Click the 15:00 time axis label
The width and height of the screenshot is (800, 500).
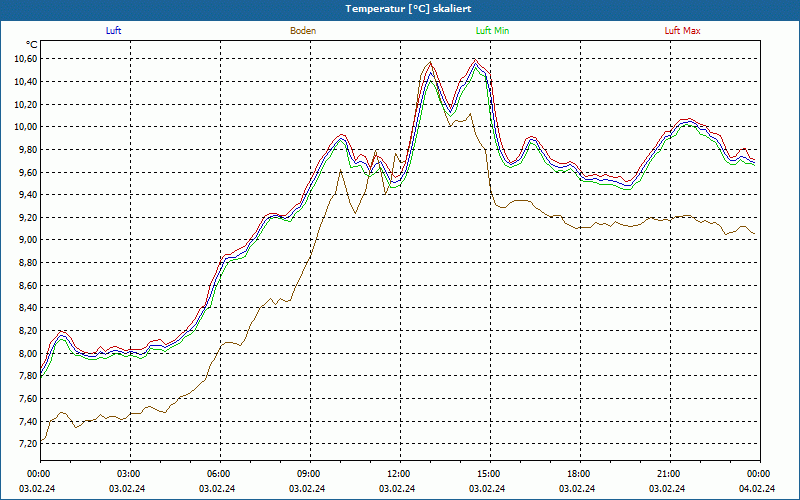click(490, 474)
